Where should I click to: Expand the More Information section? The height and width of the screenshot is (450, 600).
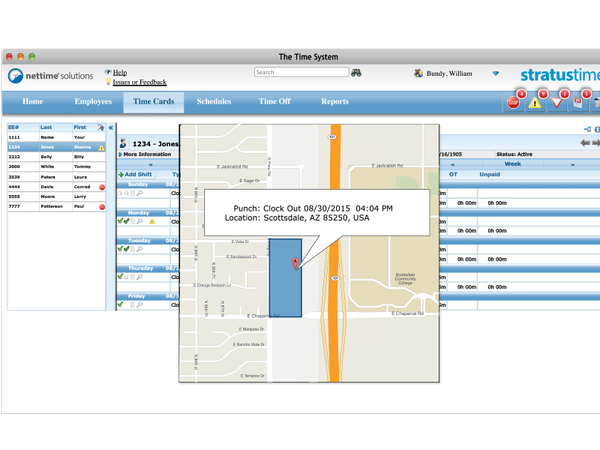pos(145,154)
